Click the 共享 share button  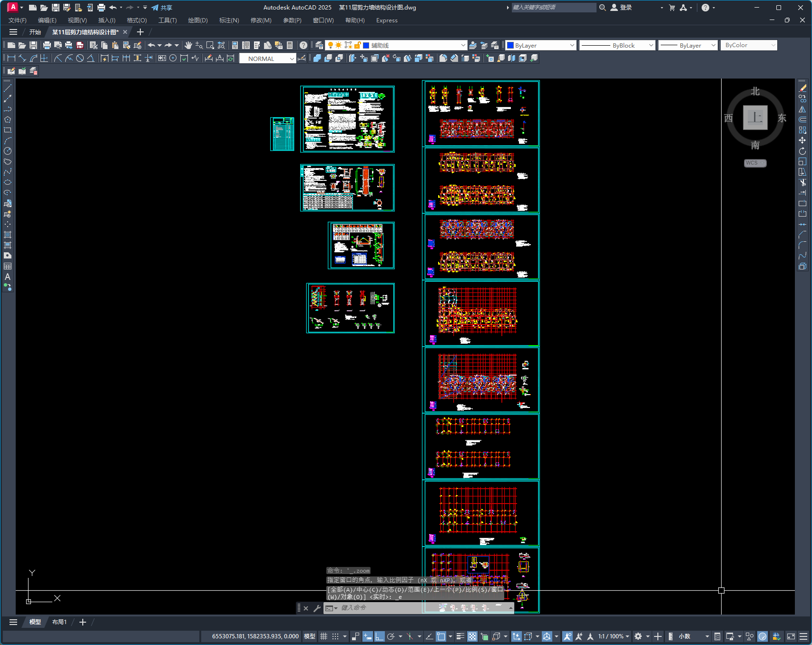tap(162, 8)
